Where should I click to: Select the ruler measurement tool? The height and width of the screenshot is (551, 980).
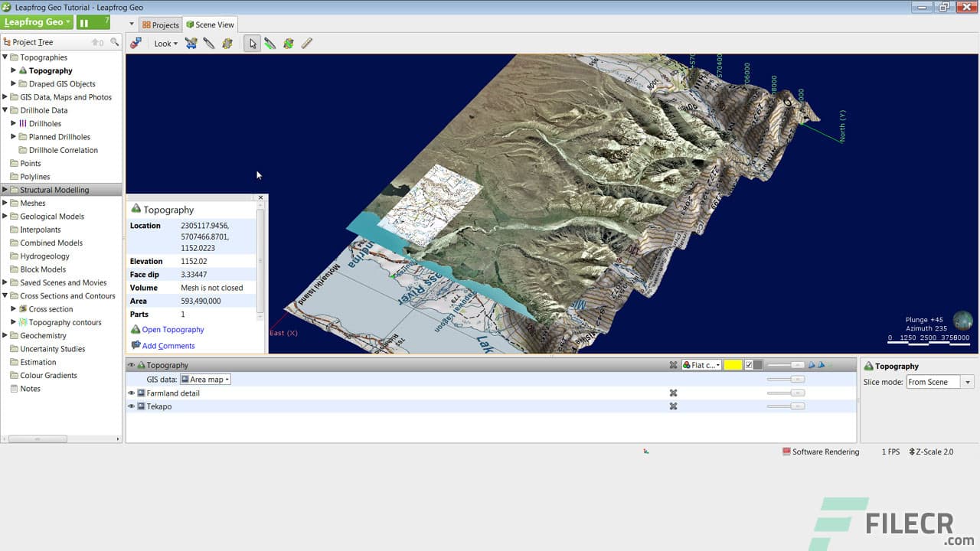click(306, 44)
